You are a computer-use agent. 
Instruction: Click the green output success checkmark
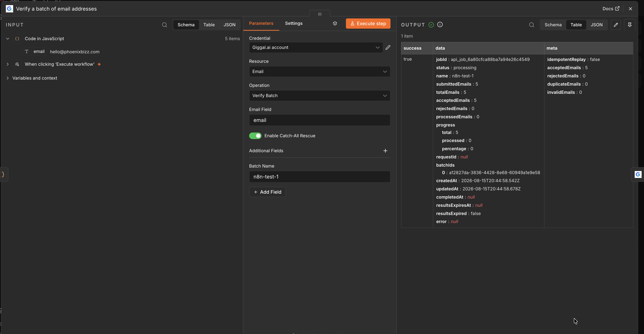(x=431, y=25)
